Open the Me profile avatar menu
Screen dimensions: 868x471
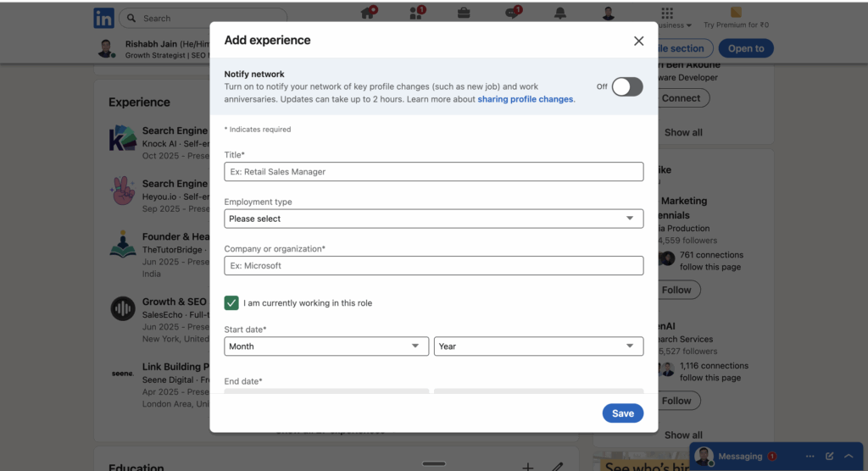coord(609,13)
